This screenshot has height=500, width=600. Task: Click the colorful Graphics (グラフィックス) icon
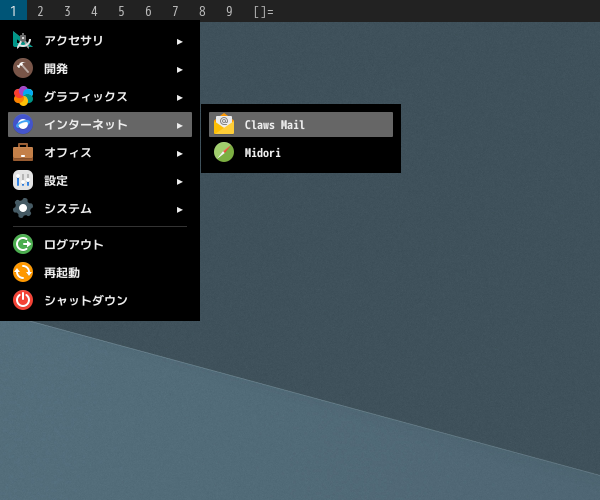23,96
